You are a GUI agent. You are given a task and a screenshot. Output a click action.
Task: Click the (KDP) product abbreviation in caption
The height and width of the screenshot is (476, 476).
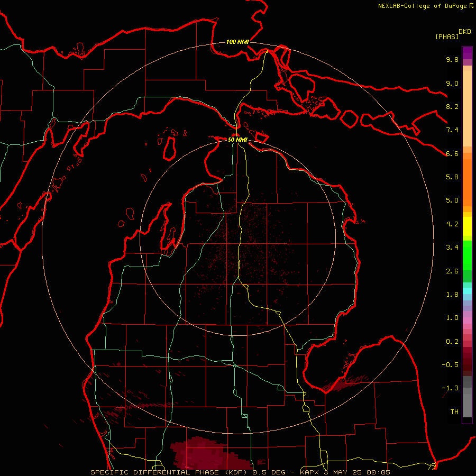(235, 472)
